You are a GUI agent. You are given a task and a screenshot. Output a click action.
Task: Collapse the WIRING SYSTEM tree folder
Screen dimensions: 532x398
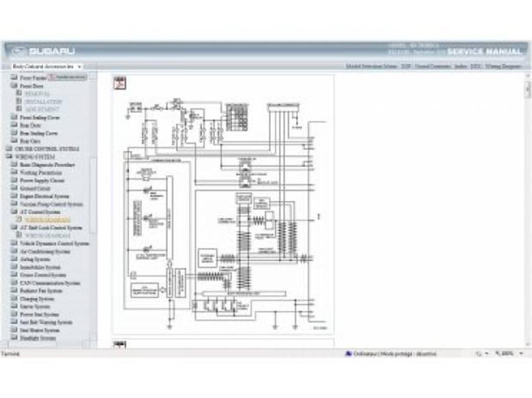[9, 156]
